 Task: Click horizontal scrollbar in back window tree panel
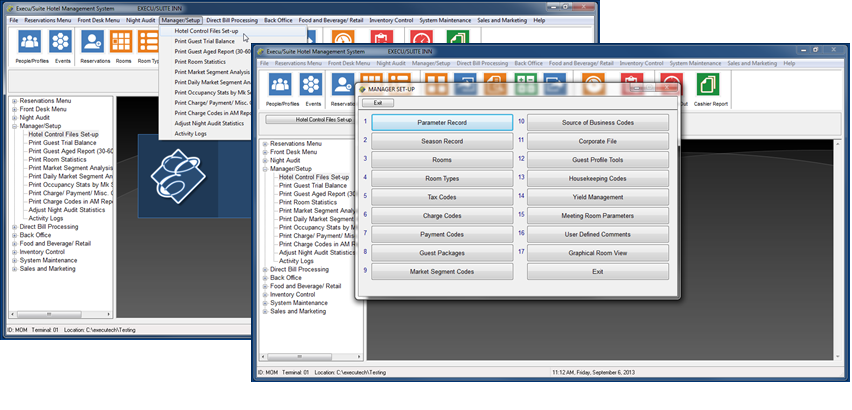click(x=60, y=314)
